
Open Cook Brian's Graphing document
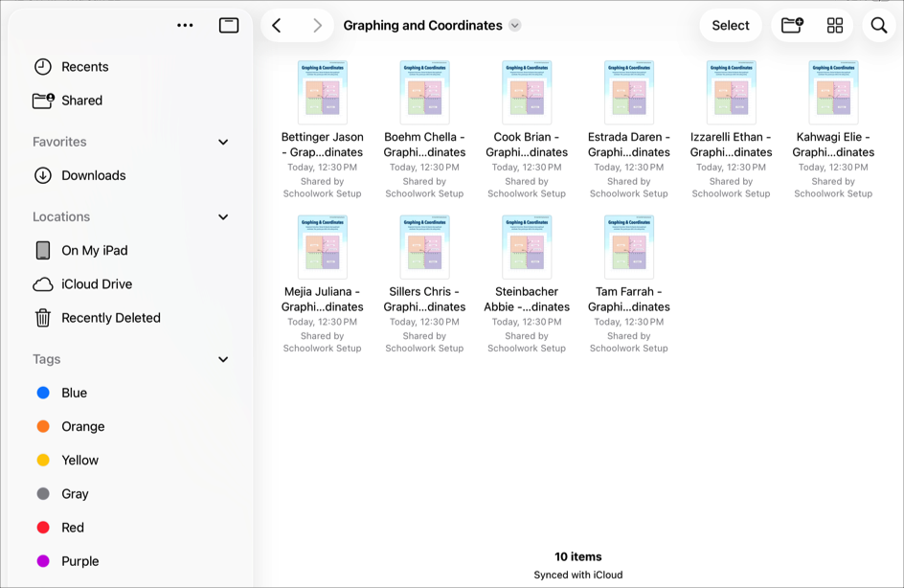coord(527,91)
